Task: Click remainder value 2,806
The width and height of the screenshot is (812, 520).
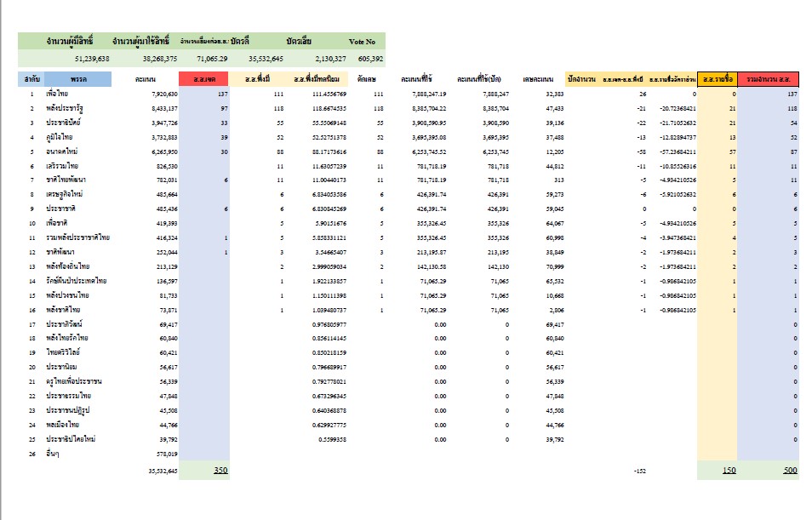Action: pos(556,310)
